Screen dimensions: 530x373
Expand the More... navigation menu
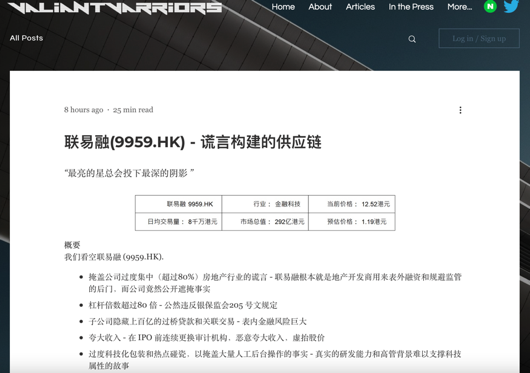(459, 7)
